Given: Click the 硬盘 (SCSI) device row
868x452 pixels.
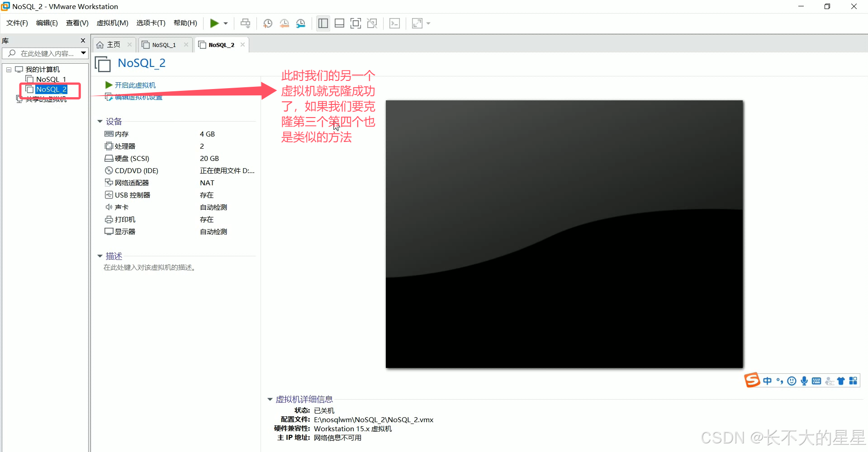Looking at the screenshot, I should 179,159.
